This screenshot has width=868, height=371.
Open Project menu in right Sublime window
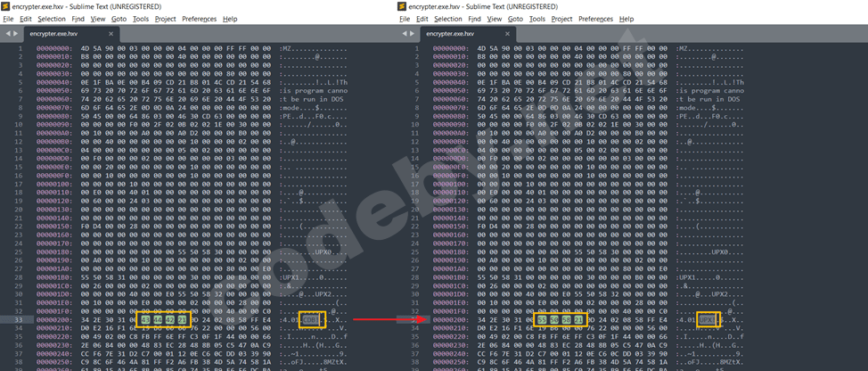tap(561, 19)
